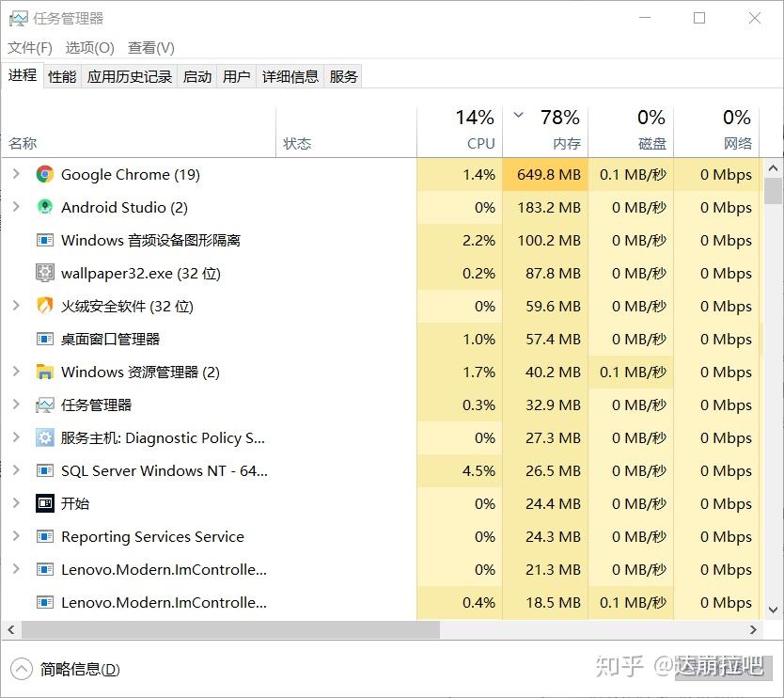Click the 任务管理器 process icon
The height and width of the screenshot is (698, 784).
[44, 405]
